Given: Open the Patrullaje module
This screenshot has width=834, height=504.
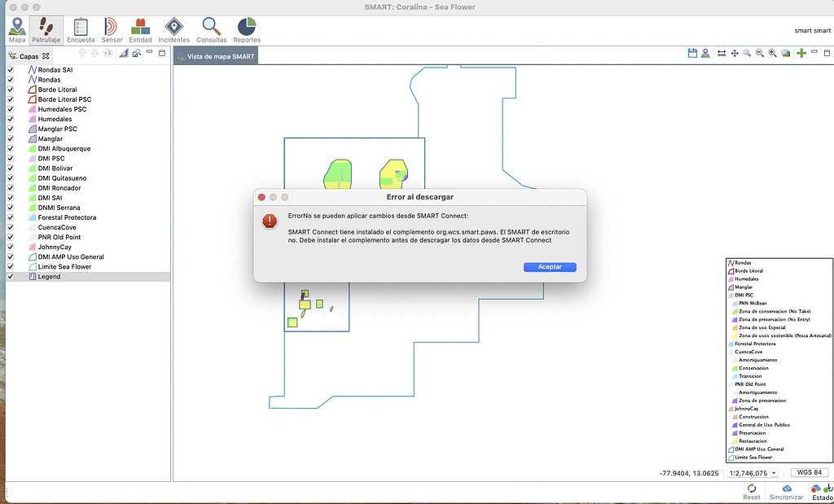Looking at the screenshot, I should click(x=46, y=29).
